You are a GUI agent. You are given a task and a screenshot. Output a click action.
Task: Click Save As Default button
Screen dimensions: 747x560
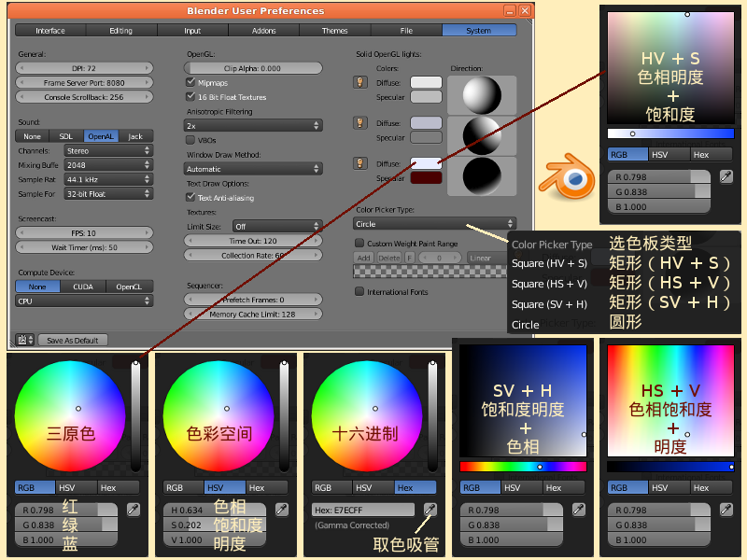(x=73, y=340)
